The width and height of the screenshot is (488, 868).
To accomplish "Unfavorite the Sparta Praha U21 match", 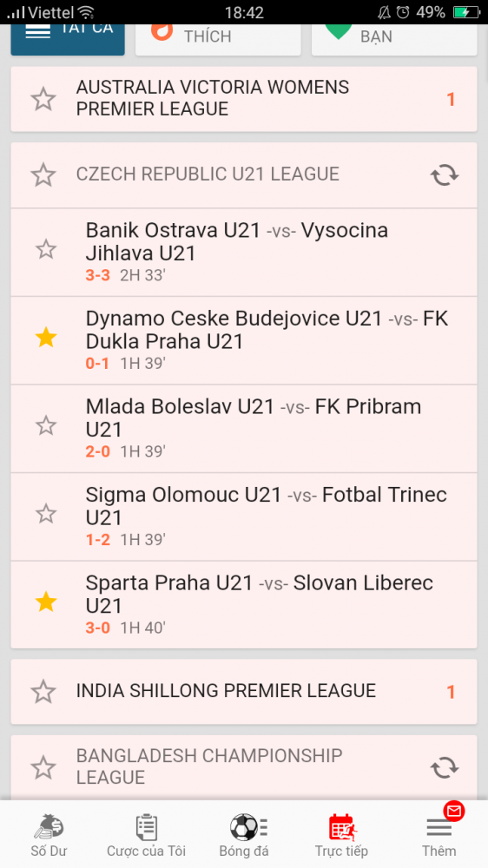I will click(46, 602).
